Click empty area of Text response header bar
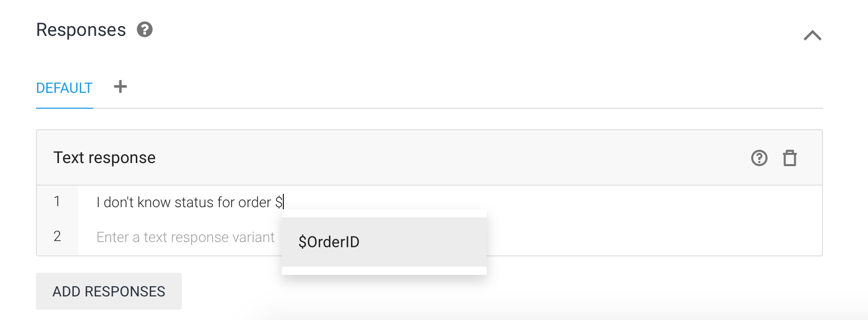The image size is (868, 320). click(451, 157)
